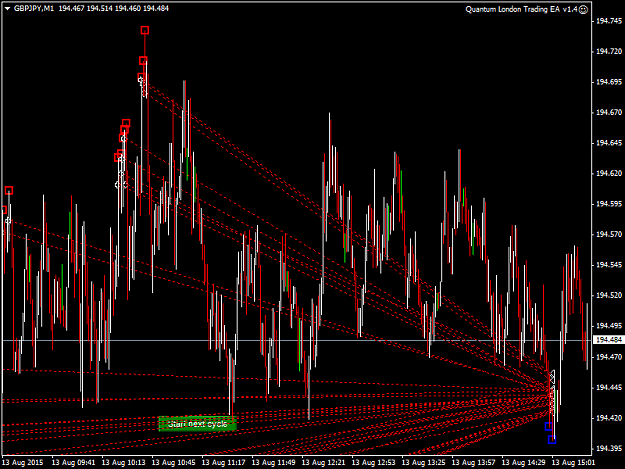Click the 194.720 price axis label

pos(609,51)
